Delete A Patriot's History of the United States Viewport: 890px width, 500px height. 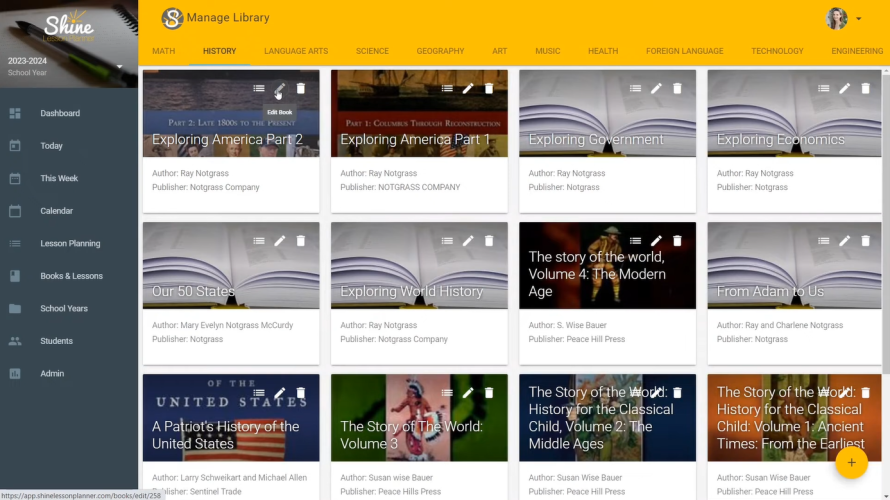[301, 393]
